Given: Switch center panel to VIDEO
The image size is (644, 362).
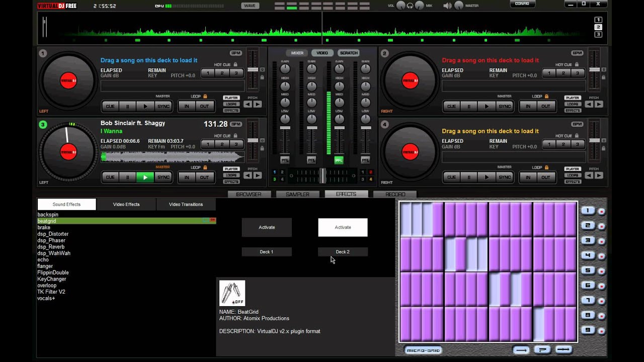Looking at the screenshot, I should click(x=323, y=53).
